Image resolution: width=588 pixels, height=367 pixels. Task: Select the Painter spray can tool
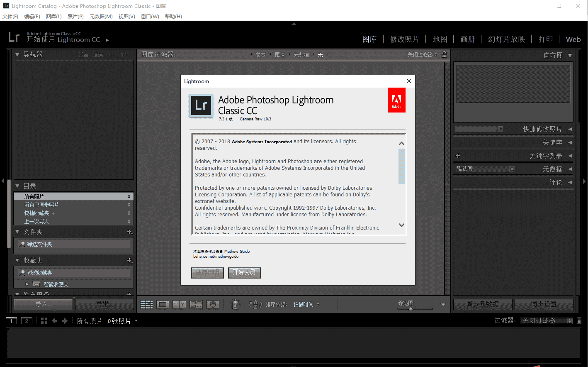(x=235, y=304)
